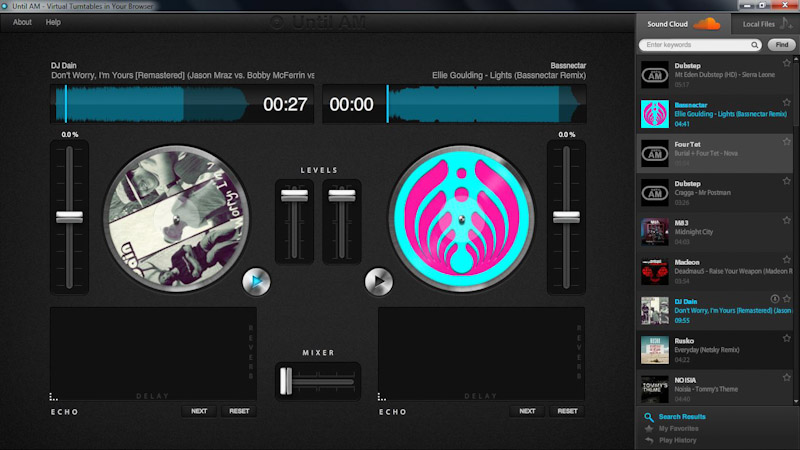
Task: Favorite the Four Tet Nova star
Action: coord(786,142)
